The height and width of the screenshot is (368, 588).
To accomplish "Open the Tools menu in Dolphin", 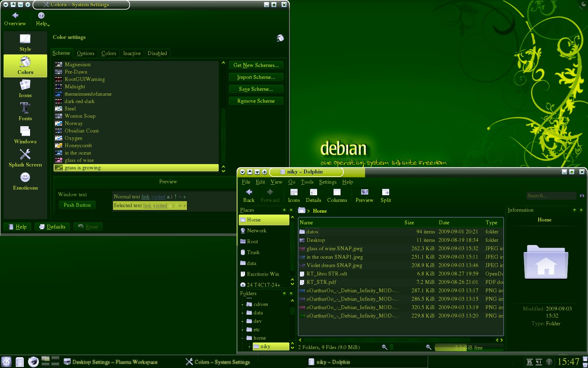I will [307, 182].
